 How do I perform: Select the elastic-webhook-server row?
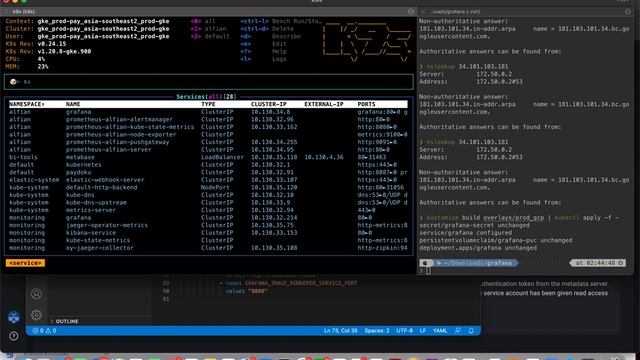coord(208,180)
